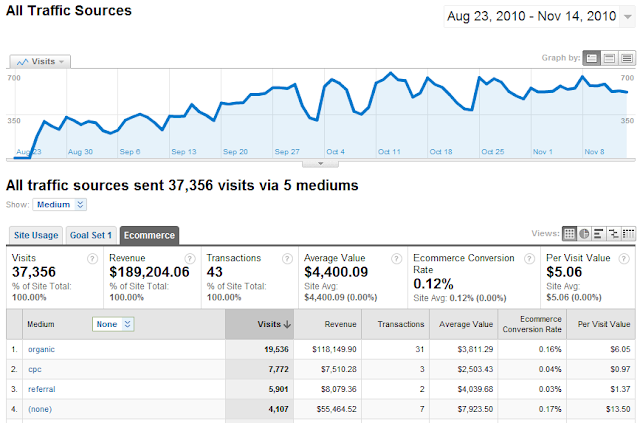Click the Sep 27 date label on graph

(x=287, y=152)
